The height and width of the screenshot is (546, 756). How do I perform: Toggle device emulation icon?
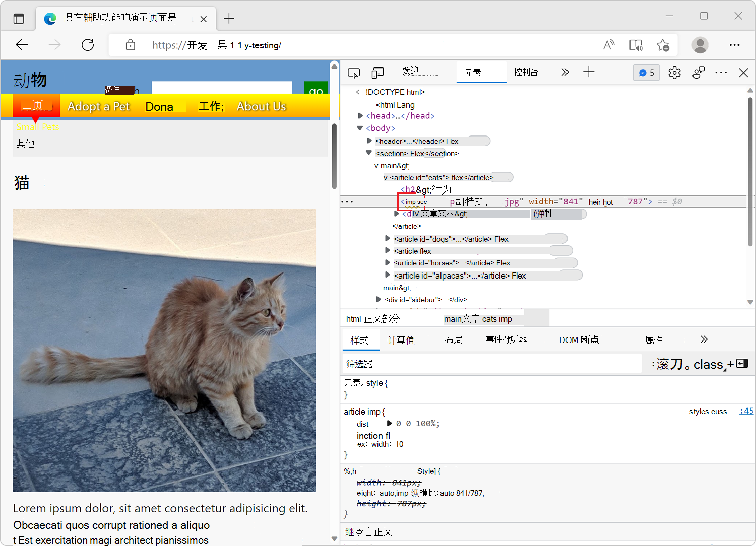[x=377, y=73]
